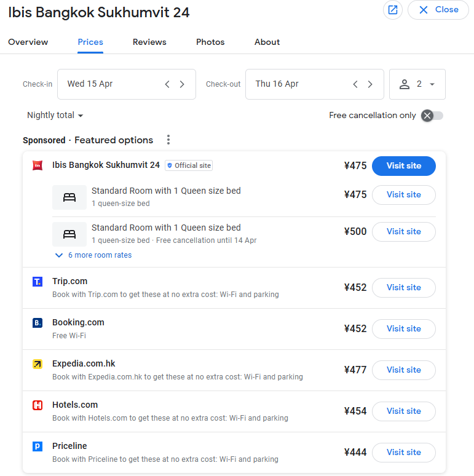Visit site for first Standard Room ¥475

(x=403, y=195)
